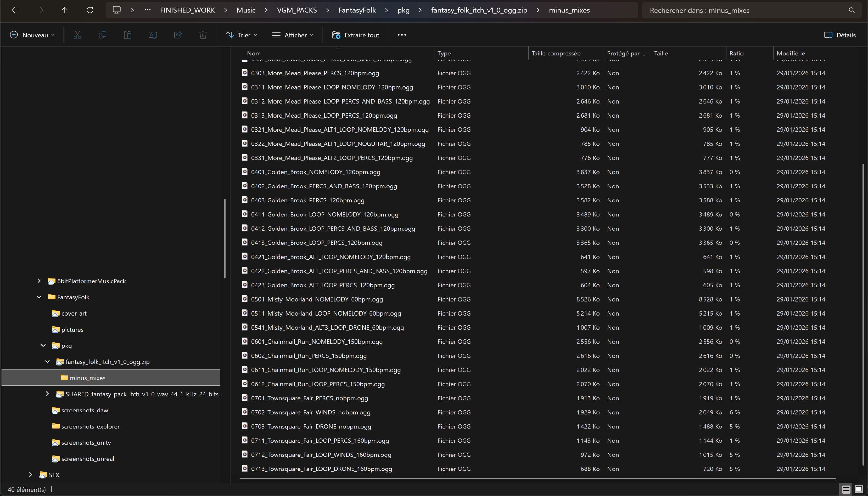Open the Trier sort dropdown
The height and width of the screenshot is (496, 868).
(x=241, y=35)
